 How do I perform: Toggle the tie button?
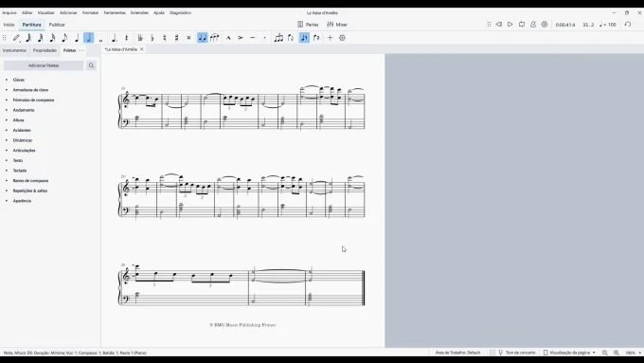[203, 38]
